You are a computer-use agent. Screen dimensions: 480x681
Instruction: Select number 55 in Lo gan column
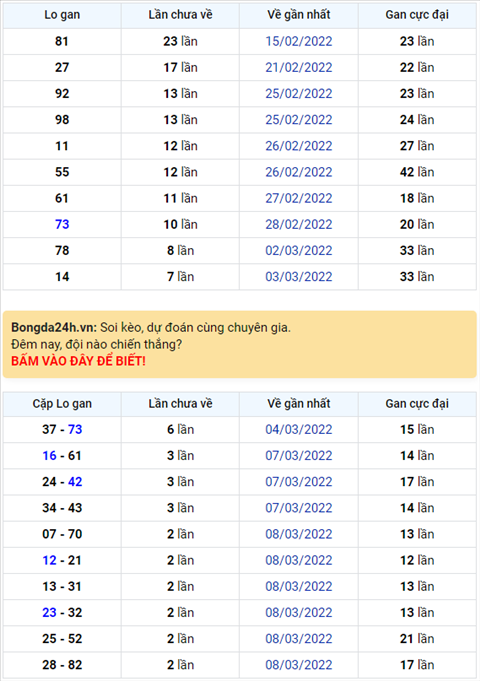62,172
